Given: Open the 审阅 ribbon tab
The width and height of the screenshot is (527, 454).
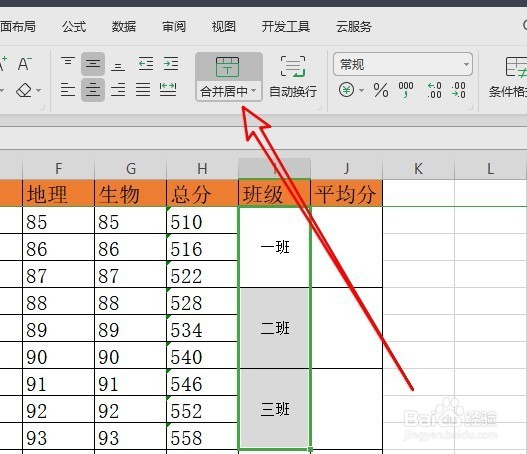Looking at the screenshot, I should [x=174, y=26].
